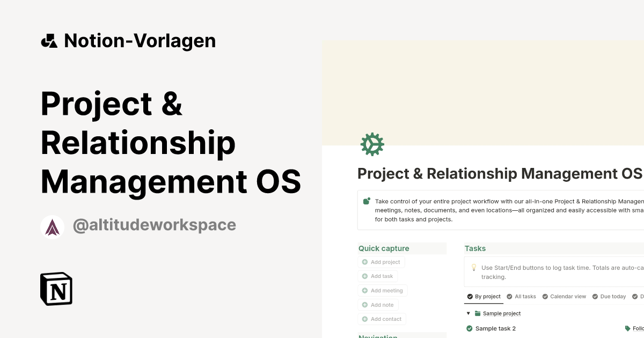644x338 pixels.
Task: Click the Add note button
Action: coord(378,304)
